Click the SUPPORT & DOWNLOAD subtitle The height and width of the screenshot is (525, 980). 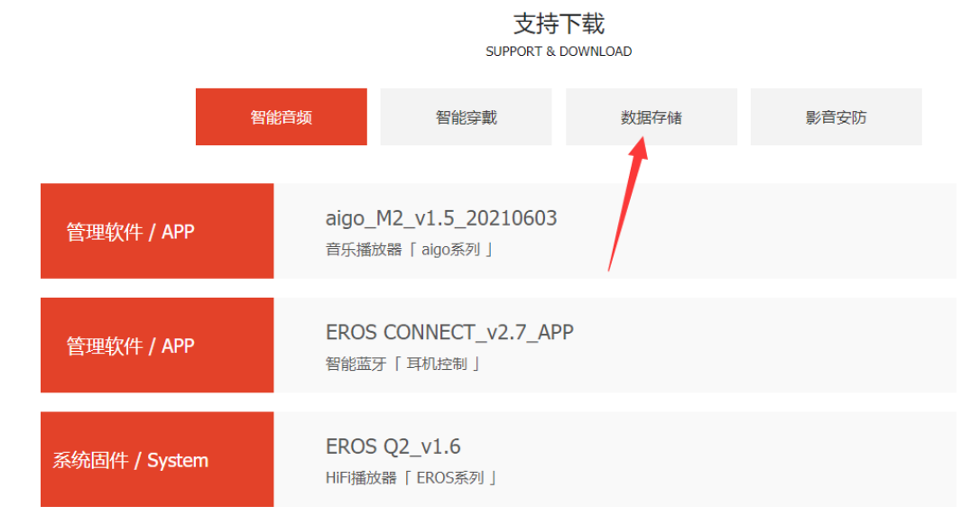coord(559,51)
